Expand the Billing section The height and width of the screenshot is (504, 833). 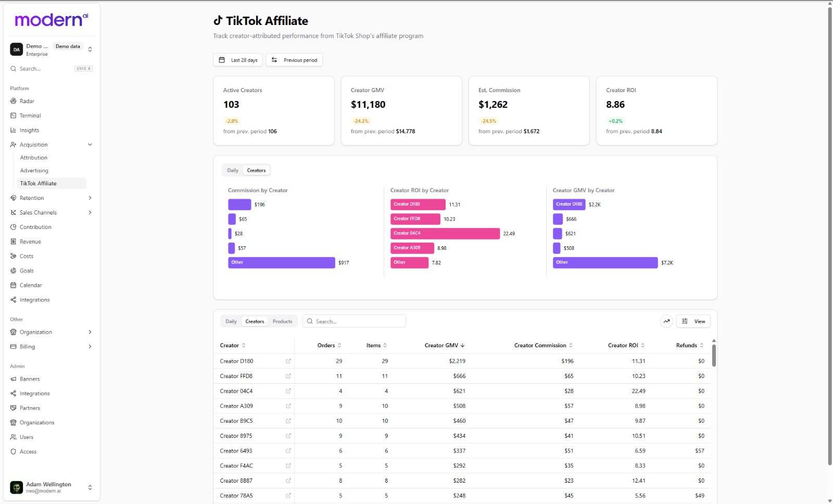(90, 347)
